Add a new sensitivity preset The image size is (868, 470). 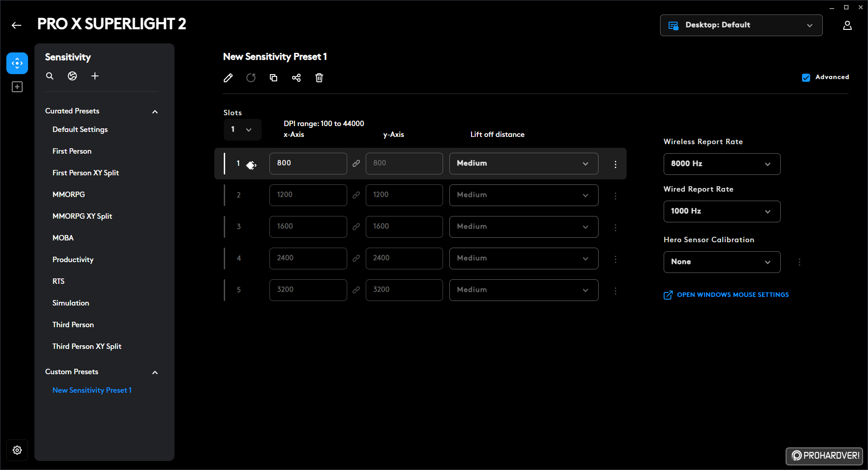point(95,76)
